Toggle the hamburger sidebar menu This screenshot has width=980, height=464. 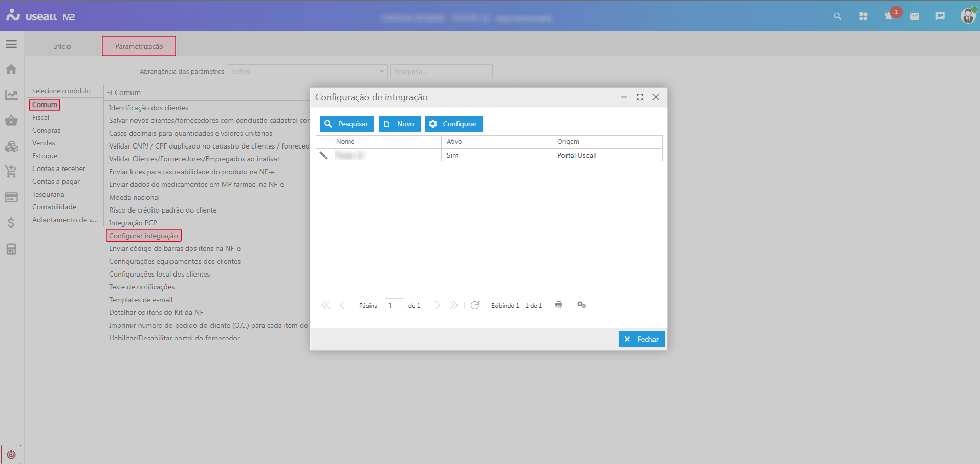coord(11,44)
